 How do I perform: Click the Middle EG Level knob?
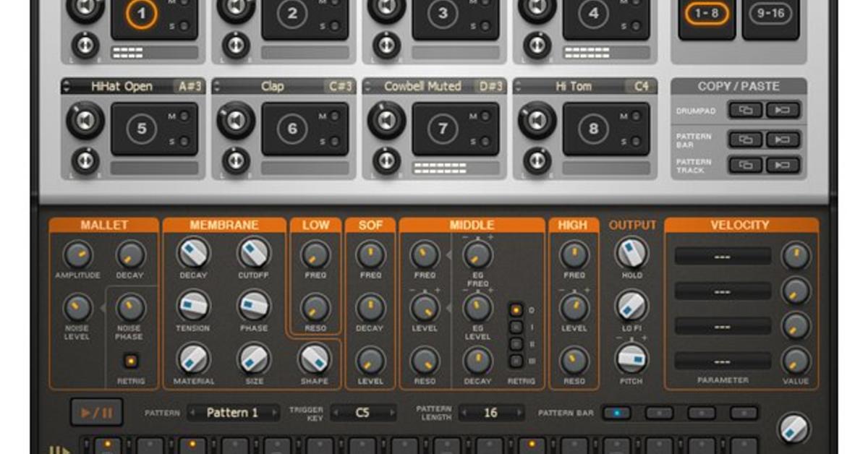(477, 308)
